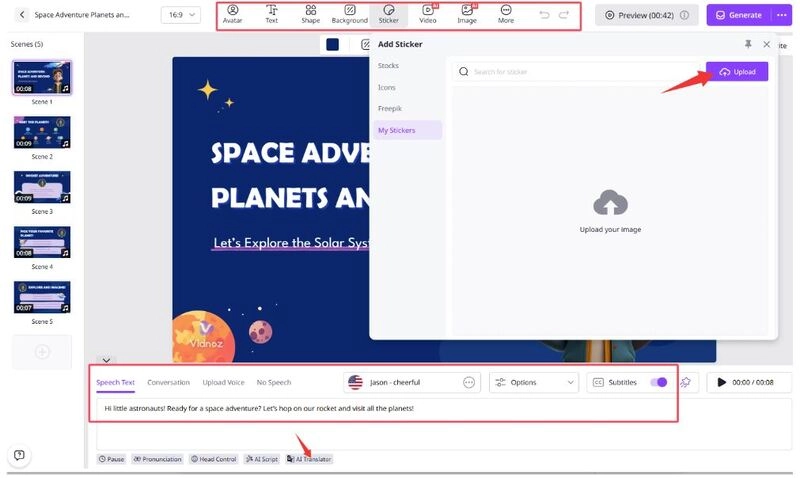Switch to the Upload Voice tab

(x=223, y=382)
